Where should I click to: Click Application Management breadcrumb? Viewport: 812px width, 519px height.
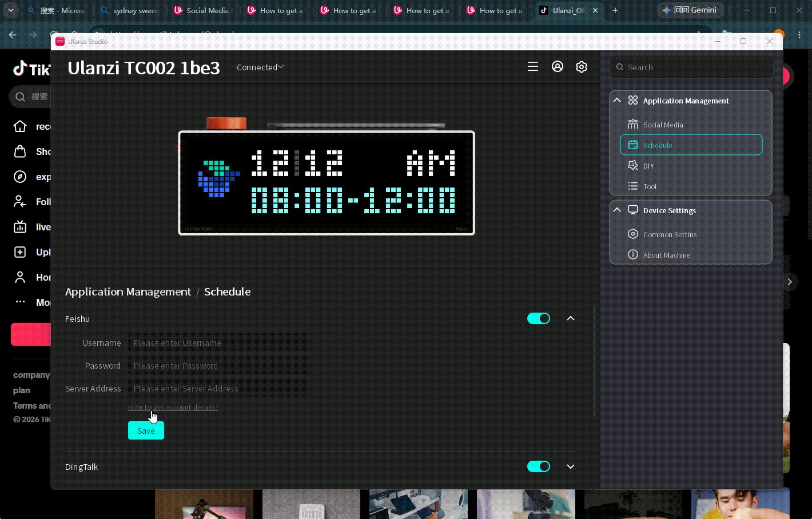(x=128, y=292)
